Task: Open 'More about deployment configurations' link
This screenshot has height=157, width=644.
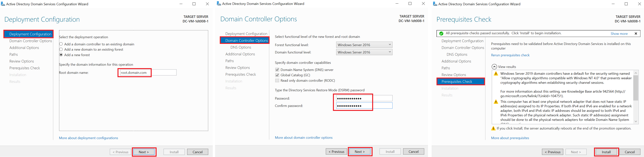Action: tap(88, 138)
